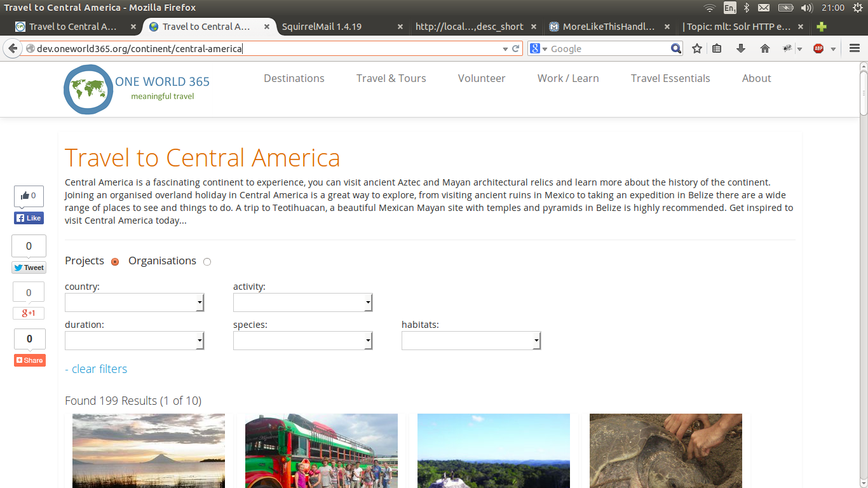Open the Volunteer navigation menu

point(482,78)
